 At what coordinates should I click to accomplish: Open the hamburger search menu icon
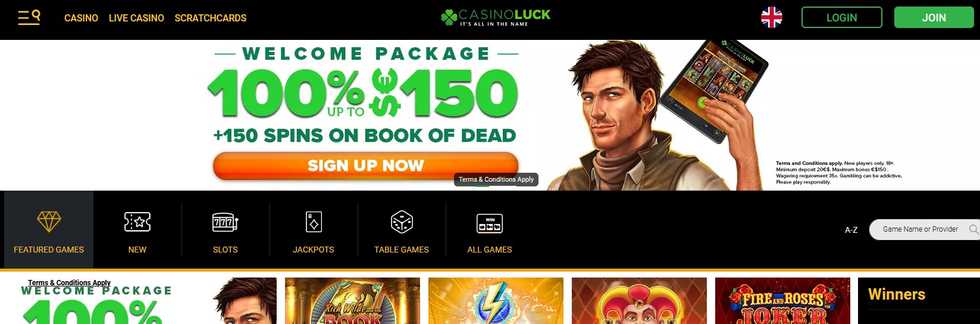click(29, 17)
